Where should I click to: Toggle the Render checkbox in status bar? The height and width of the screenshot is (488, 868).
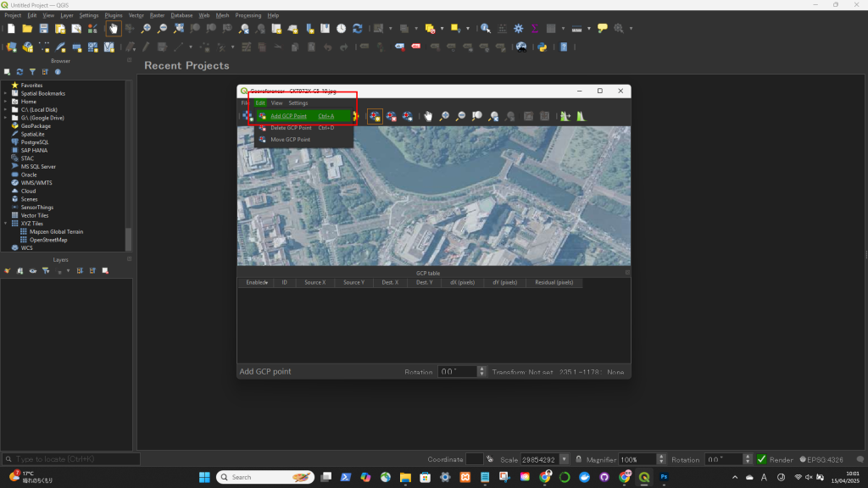(762, 459)
